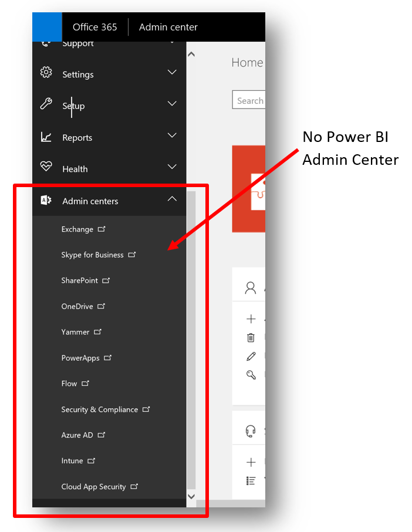Image resolution: width=412 pixels, height=532 pixels.
Task: Click the reset password key icon
Action: [251, 375]
